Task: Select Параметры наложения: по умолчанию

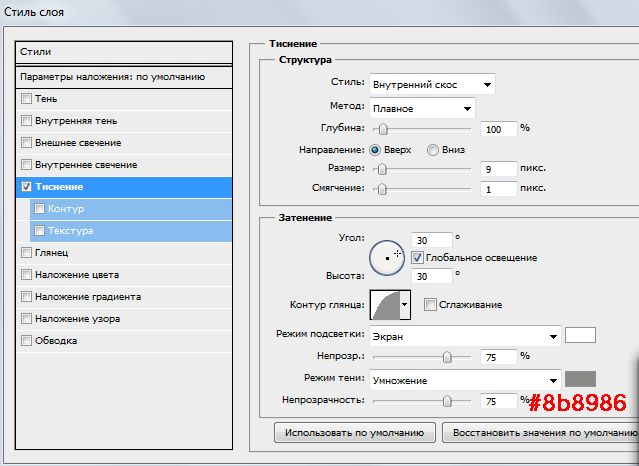Action: [x=124, y=77]
